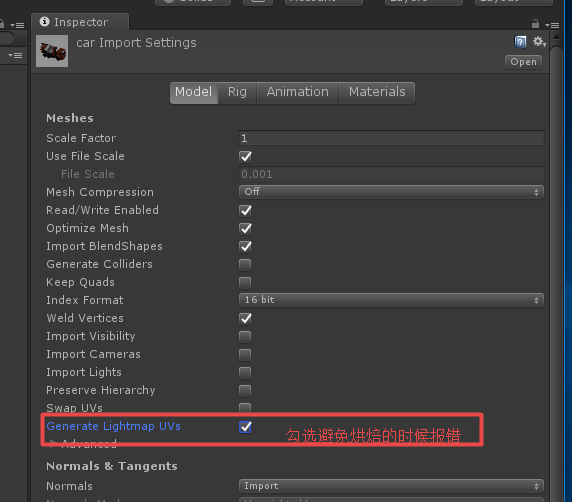The image size is (572, 502).
Task: Enable the Generate Colliders checkbox
Action: [x=245, y=264]
